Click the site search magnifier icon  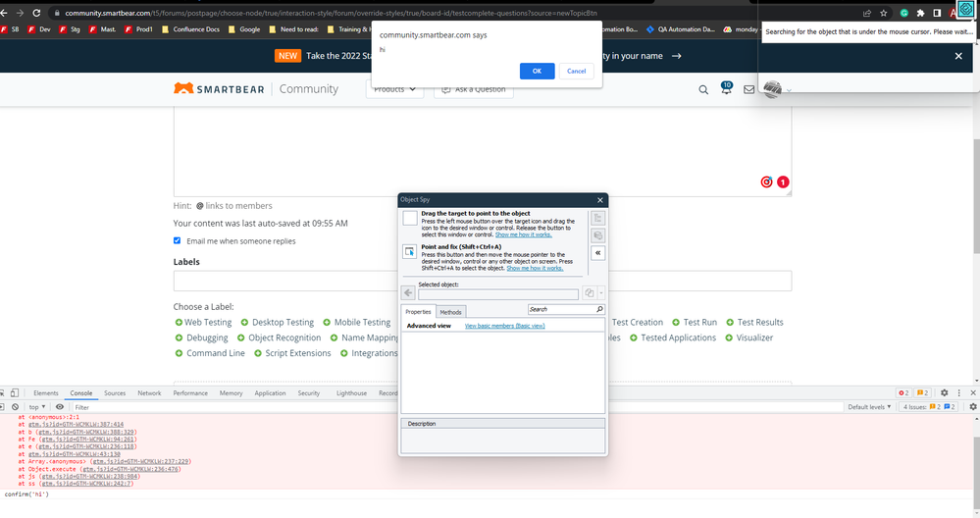(x=703, y=89)
